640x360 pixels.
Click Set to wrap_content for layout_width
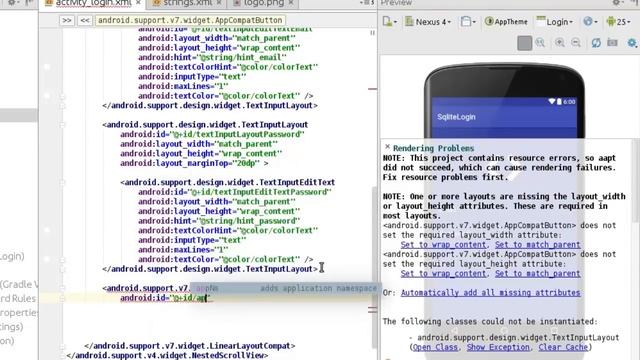[443, 244]
